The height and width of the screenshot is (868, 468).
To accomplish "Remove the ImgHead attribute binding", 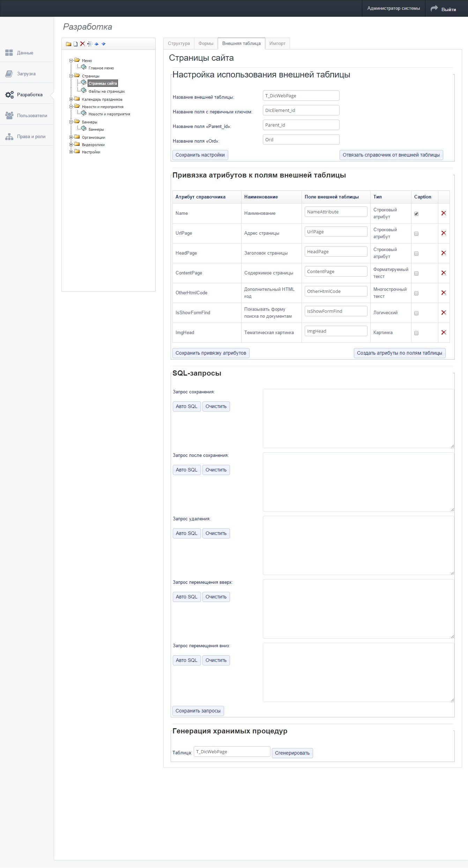I will pos(444,333).
